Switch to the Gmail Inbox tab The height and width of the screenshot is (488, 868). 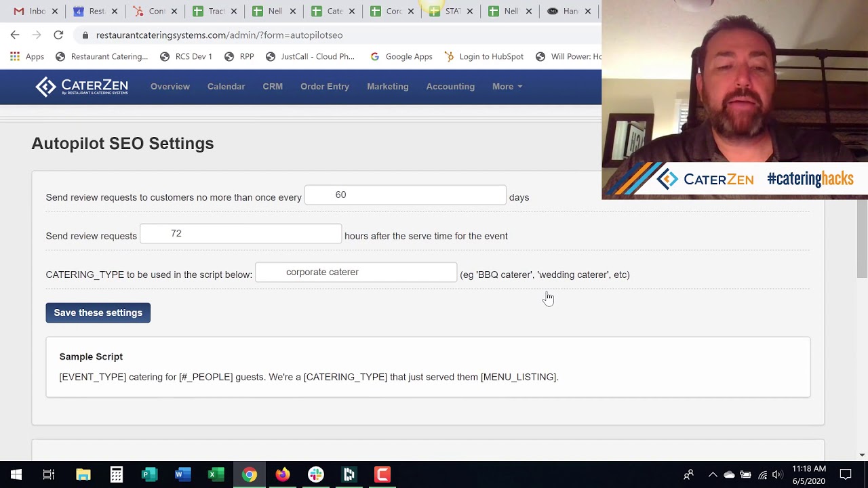coord(35,11)
